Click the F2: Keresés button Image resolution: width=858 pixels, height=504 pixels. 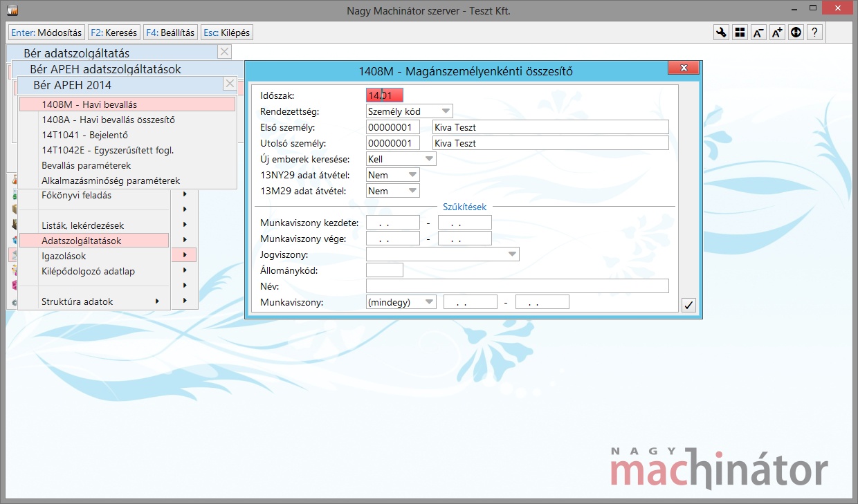[114, 32]
